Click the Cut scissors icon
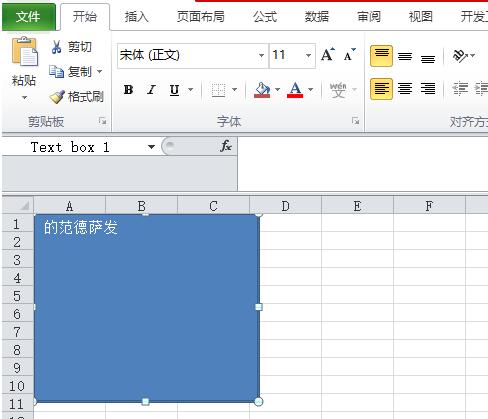Screen dimensions: 488x419 pos(56,47)
